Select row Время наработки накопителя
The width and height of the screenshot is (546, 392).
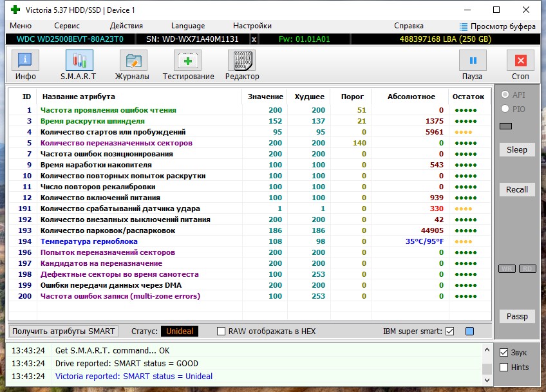pyautogui.click(x=250, y=165)
